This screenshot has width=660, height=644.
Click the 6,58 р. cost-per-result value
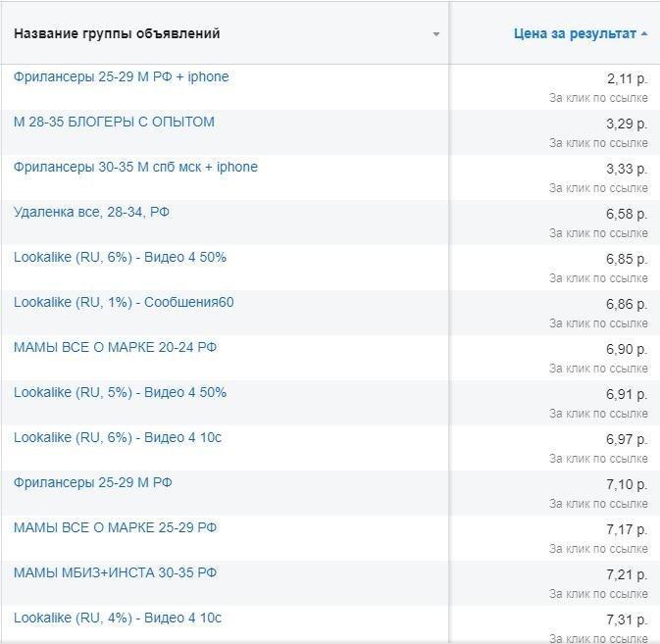(627, 214)
